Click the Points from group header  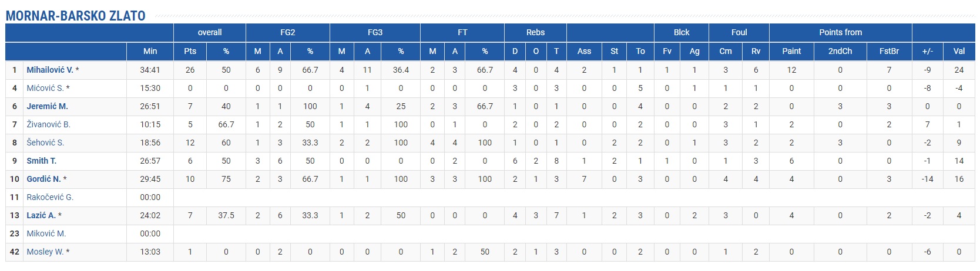(840, 32)
